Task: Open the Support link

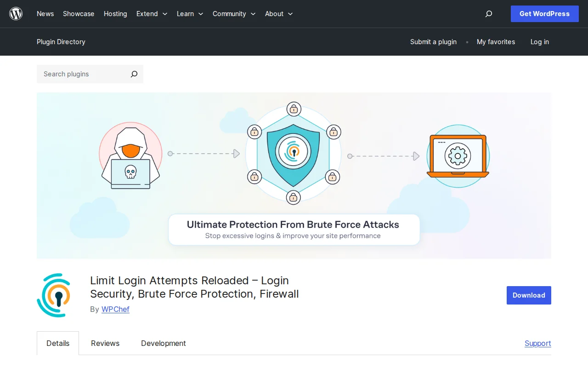Action: pos(537,343)
